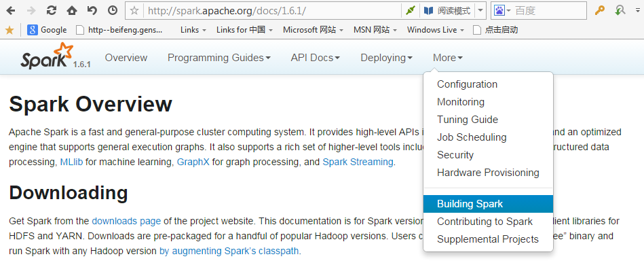Viewport: 644px width, 261px height.
Task: Select Hardware Provisioning menu entry
Action: (x=489, y=173)
